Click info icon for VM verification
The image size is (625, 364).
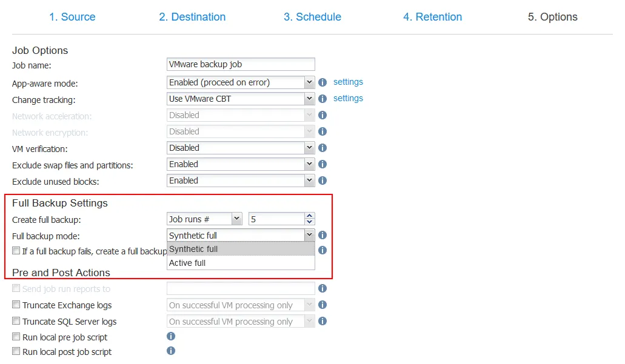(x=323, y=148)
